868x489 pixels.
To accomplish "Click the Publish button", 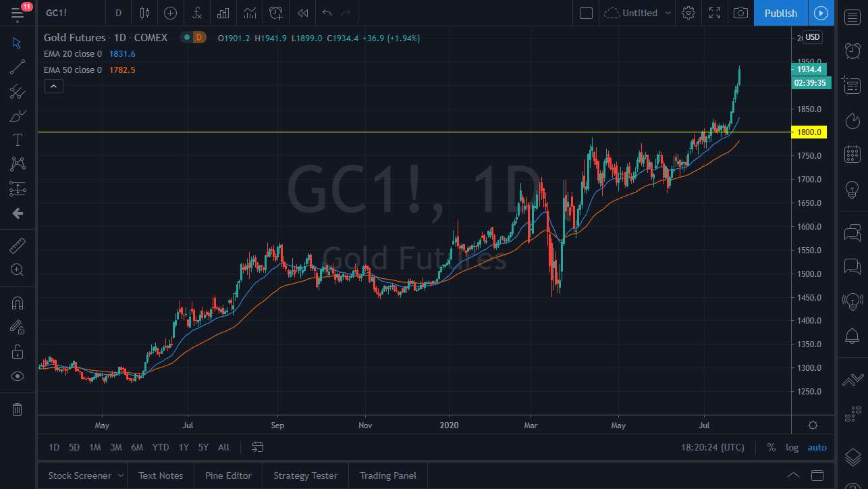I will click(781, 13).
